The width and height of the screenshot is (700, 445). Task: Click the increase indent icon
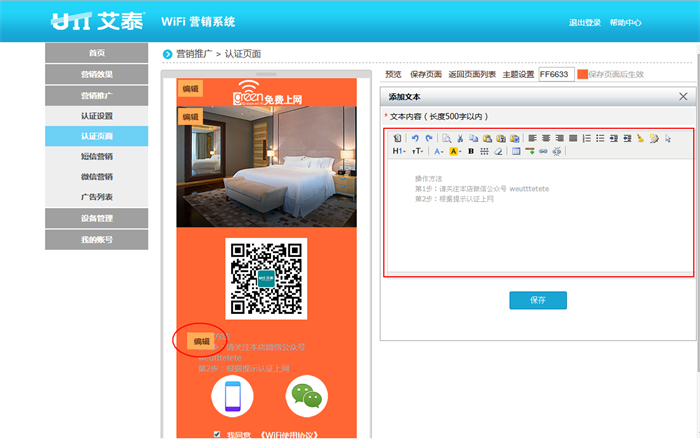614,138
